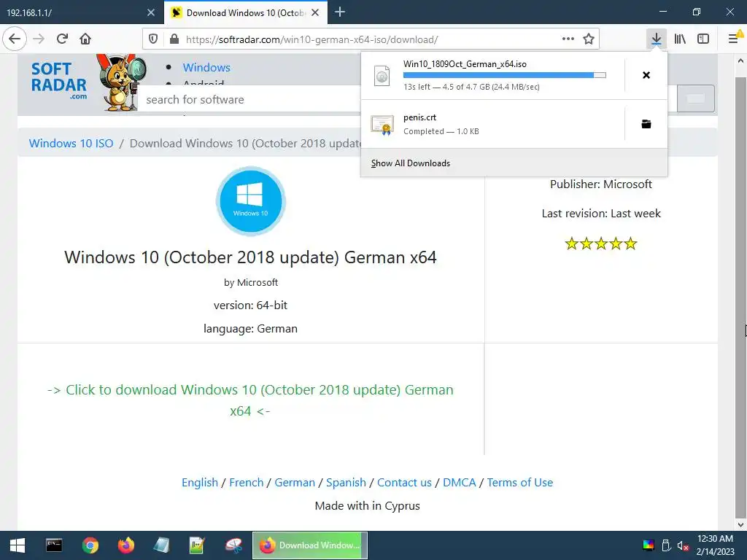Open Notepad++ icon on the taskbar
This screenshot has height=560, width=747.
197,545
